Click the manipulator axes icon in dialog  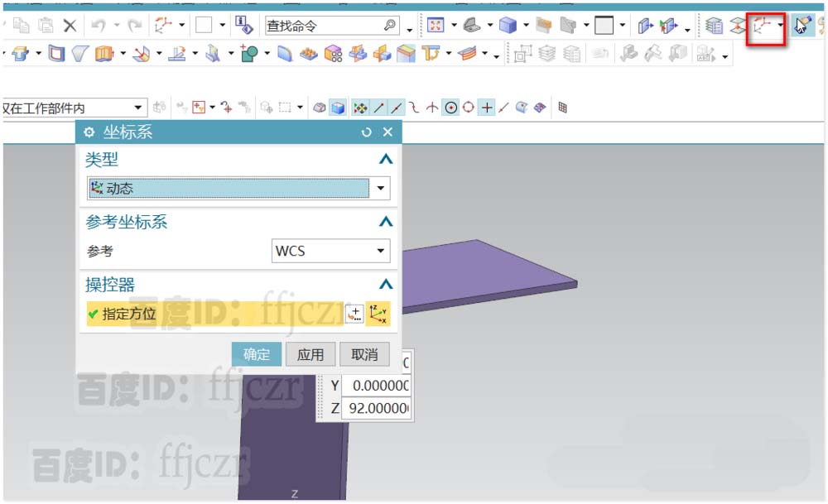378,314
